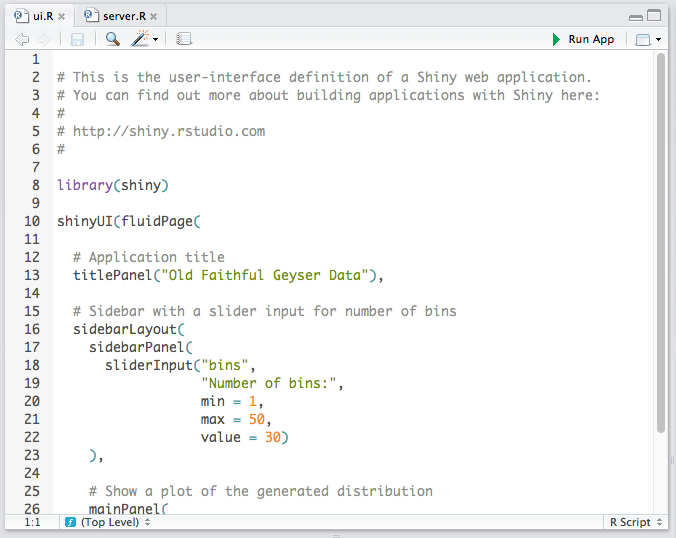Screen dimensions: 676x538
Task: Click on sidebarPanel( code
Action: 141,347
